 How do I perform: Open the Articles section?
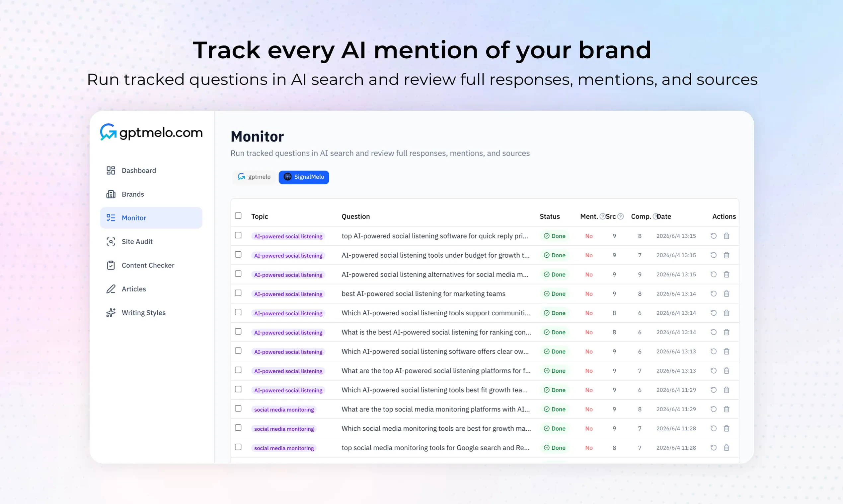[151, 289]
